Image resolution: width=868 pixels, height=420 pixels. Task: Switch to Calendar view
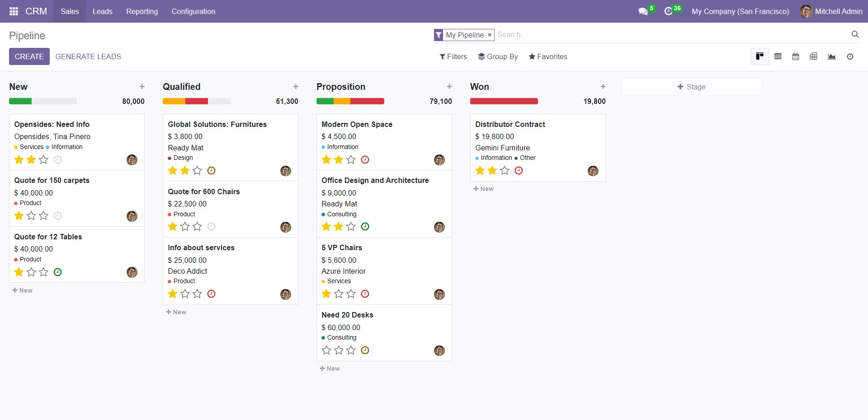pyautogui.click(x=796, y=56)
